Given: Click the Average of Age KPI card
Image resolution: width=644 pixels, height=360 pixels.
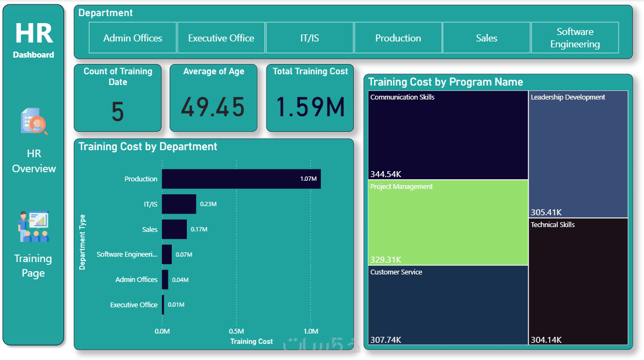Looking at the screenshot, I should pyautogui.click(x=213, y=97).
